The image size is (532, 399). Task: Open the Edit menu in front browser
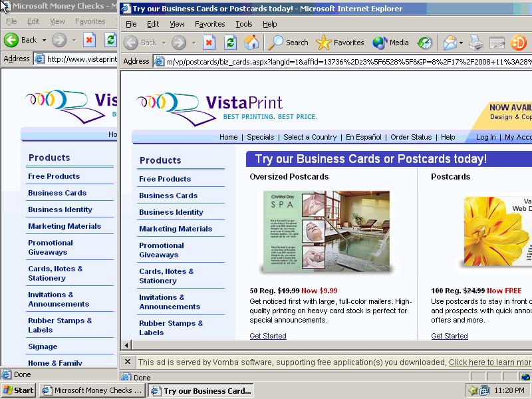[x=153, y=24]
